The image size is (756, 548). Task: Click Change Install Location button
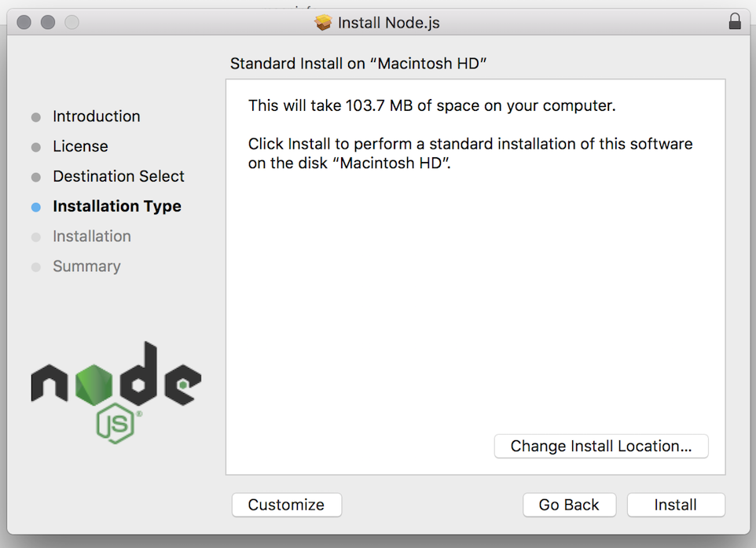point(601,446)
